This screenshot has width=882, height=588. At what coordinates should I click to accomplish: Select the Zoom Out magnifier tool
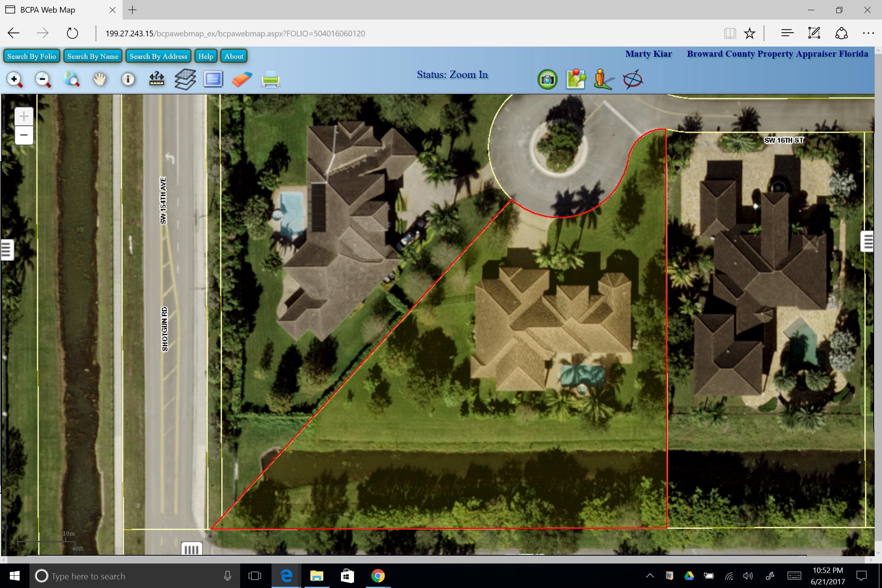click(x=43, y=79)
